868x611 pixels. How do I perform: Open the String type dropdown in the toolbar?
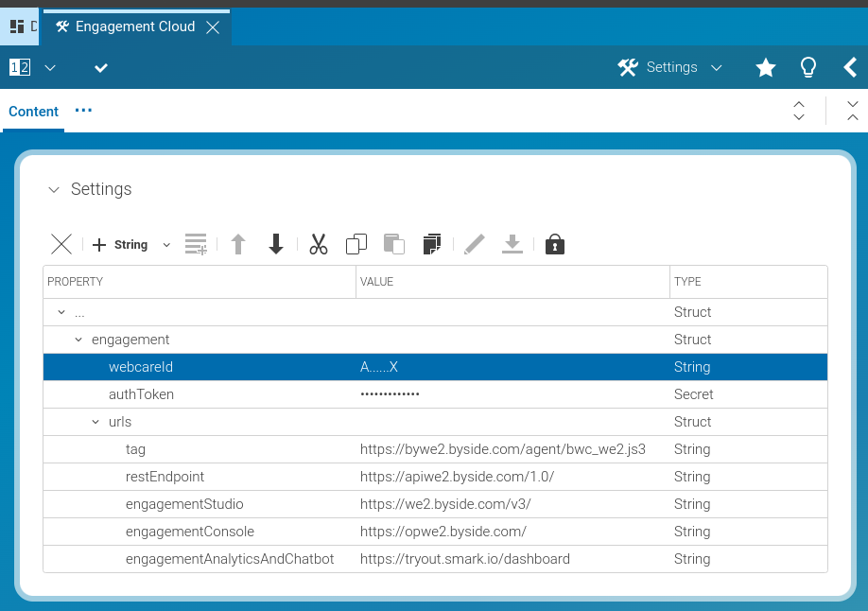[166, 244]
